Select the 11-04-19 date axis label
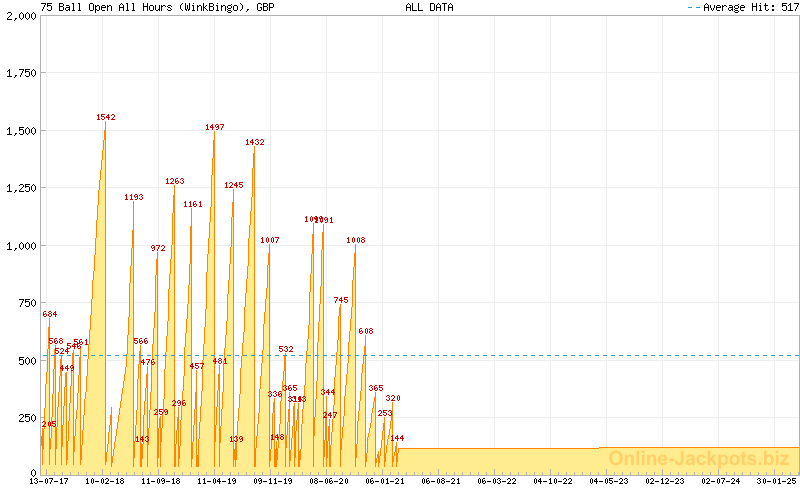This screenshot has width=800, height=490. (x=217, y=481)
